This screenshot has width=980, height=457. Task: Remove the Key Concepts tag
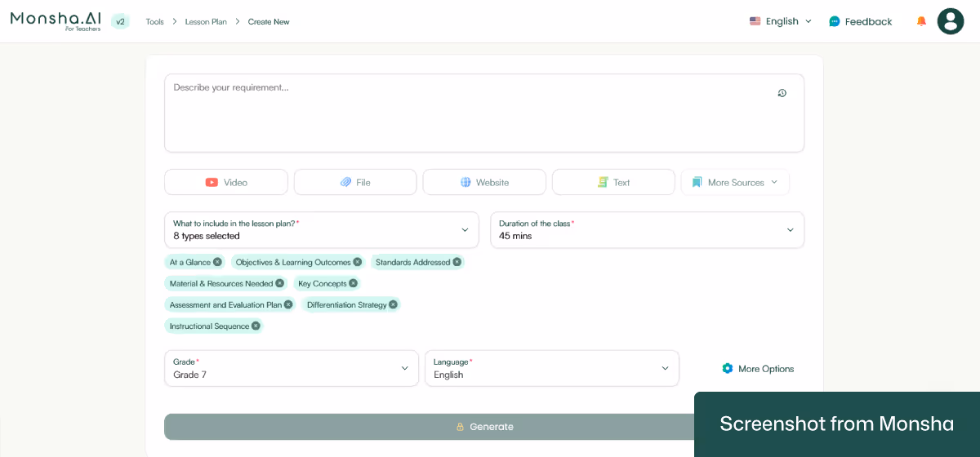pos(353,283)
